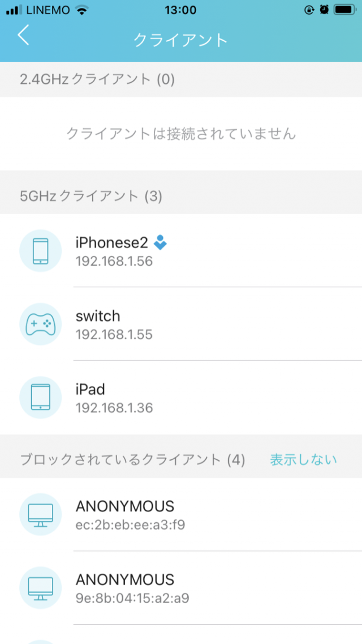Tap the 2.4GHz クライアント section header
The image size is (362, 644).
click(97, 79)
